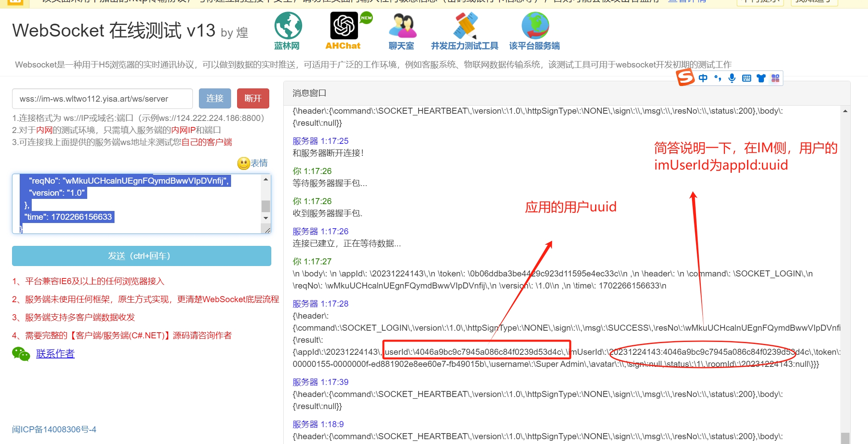Open the IME toolbox grid icon
This screenshot has height=444, width=868.
point(775,78)
